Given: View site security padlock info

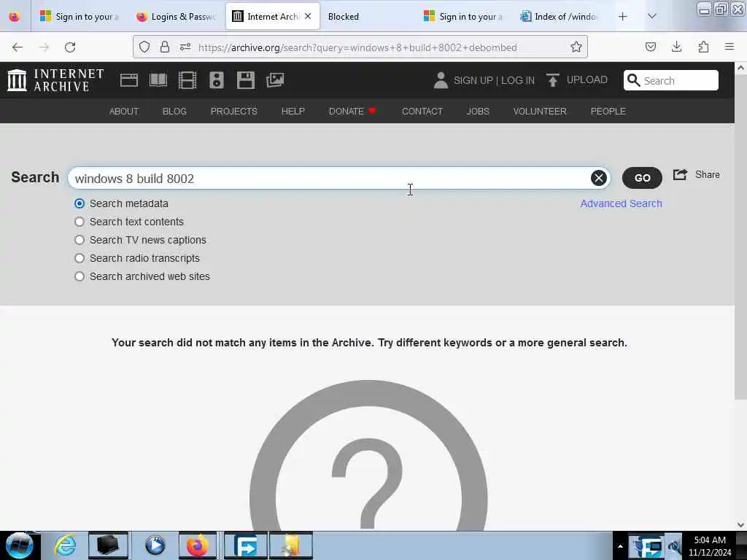Looking at the screenshot, I should (165, 47).
